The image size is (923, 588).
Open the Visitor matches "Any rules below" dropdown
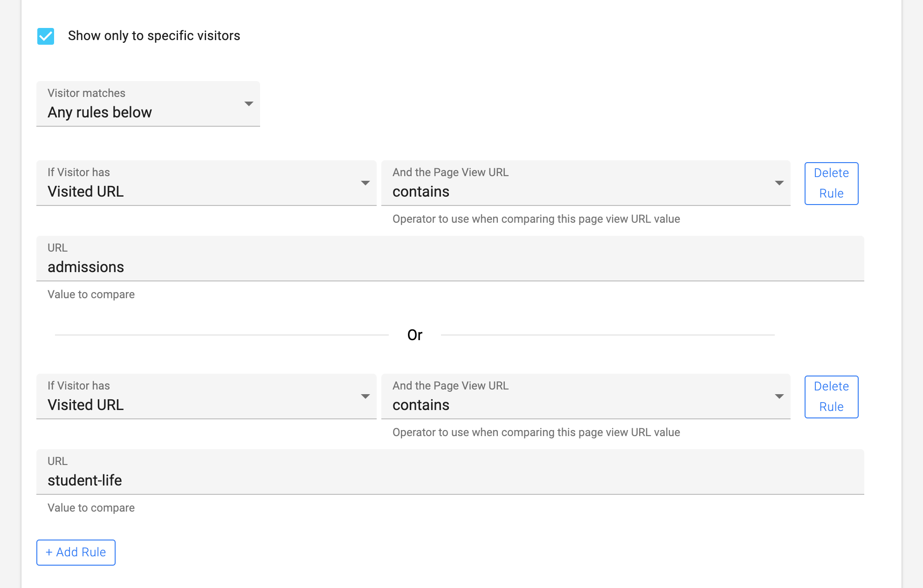coord(147,104)
